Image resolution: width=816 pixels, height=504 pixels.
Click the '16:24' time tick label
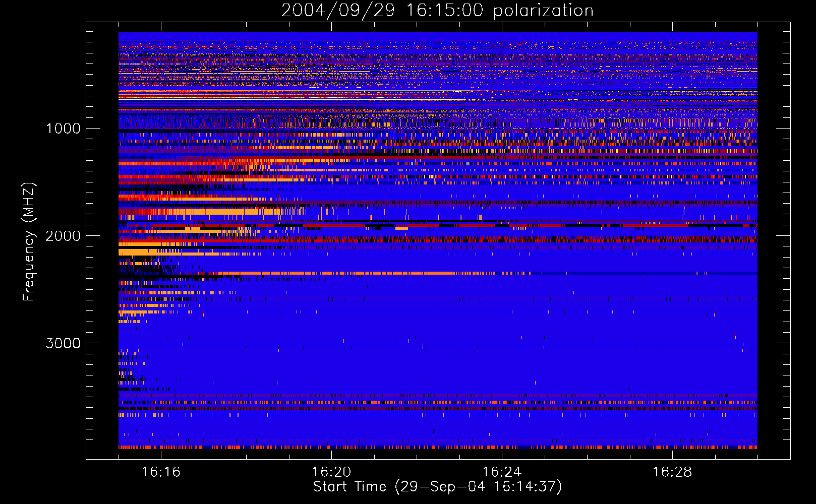click(502, 472)
